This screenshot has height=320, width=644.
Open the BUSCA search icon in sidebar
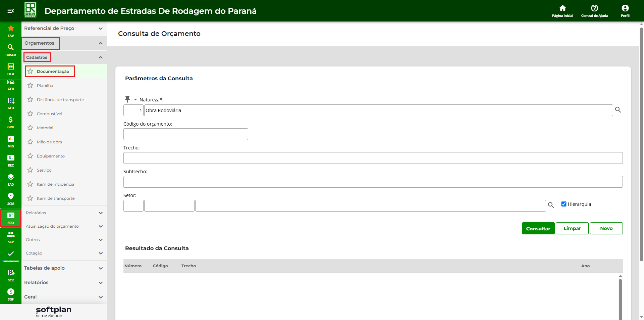pos(11,48)
